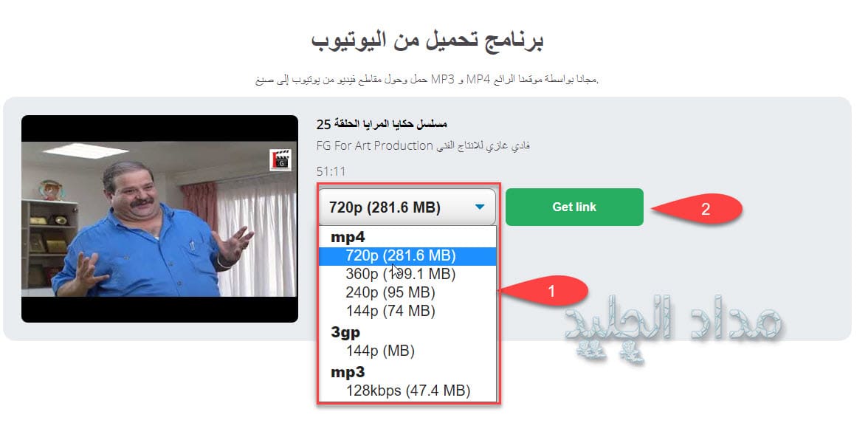The height and width of the screenshot is (423, 868).
Task: Choose the highlighted 720p (281.6 MB) mp4 option
Action: click(408, 255)
